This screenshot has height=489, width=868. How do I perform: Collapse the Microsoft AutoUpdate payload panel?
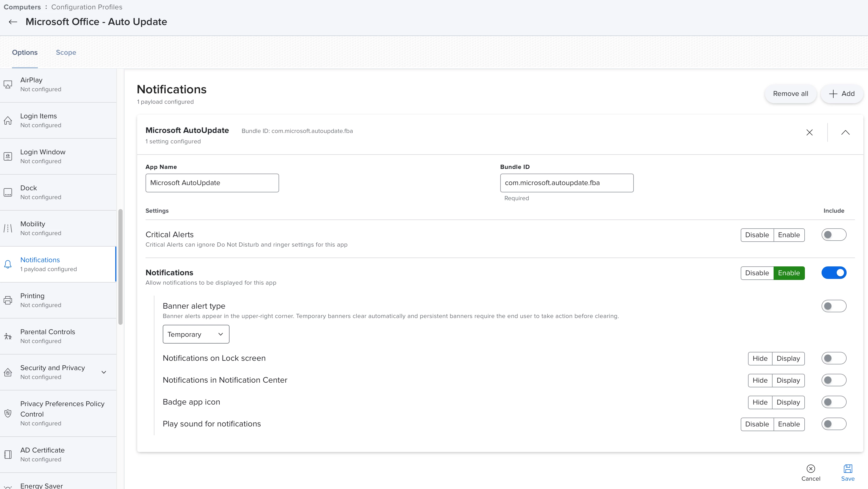pos(845,132)
